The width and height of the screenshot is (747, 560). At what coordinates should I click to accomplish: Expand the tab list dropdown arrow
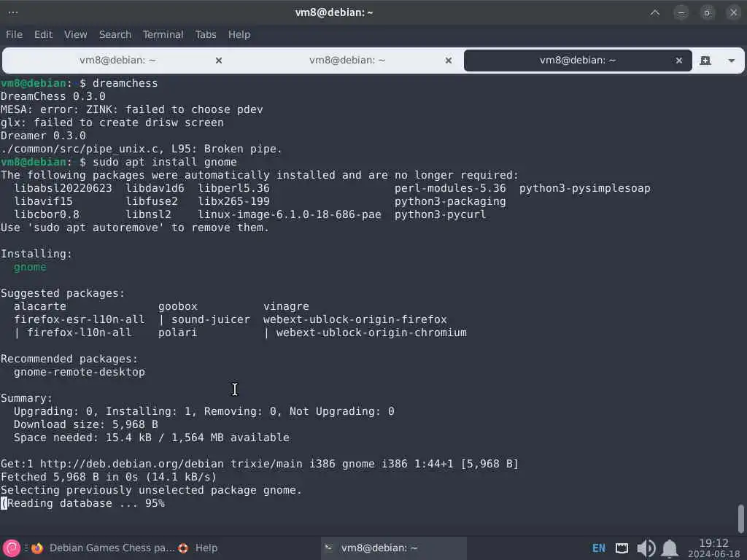click(x=731, y=61)
